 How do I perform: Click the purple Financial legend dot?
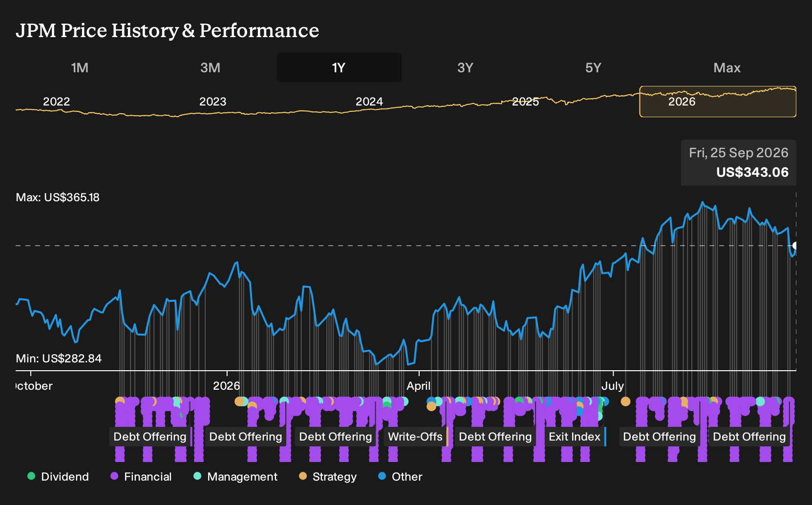tap(114, 476)
